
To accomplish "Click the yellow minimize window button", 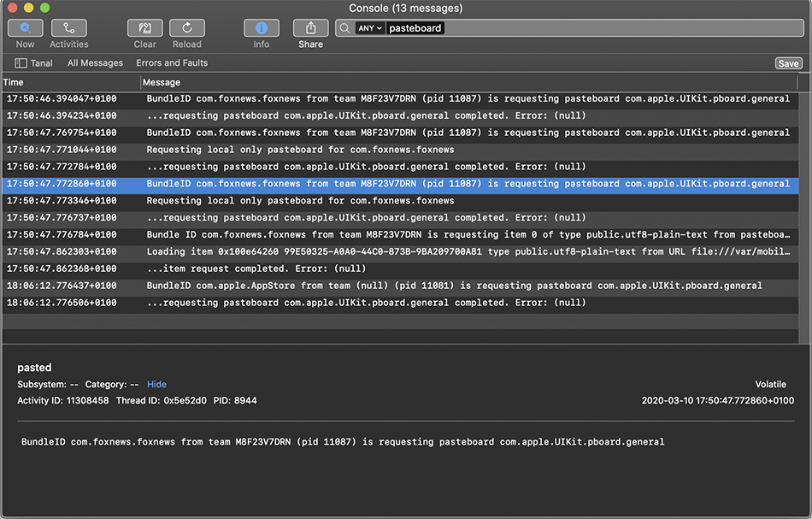I will click(x=28, y=8).
